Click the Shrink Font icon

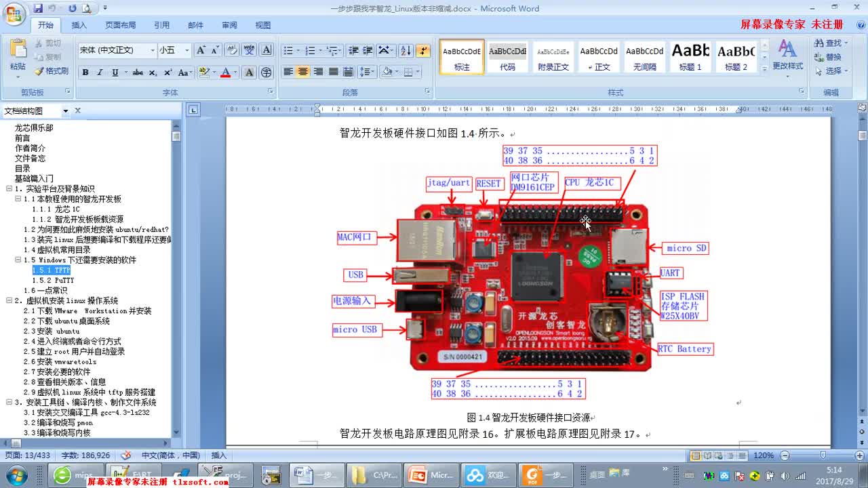(215, 50)
